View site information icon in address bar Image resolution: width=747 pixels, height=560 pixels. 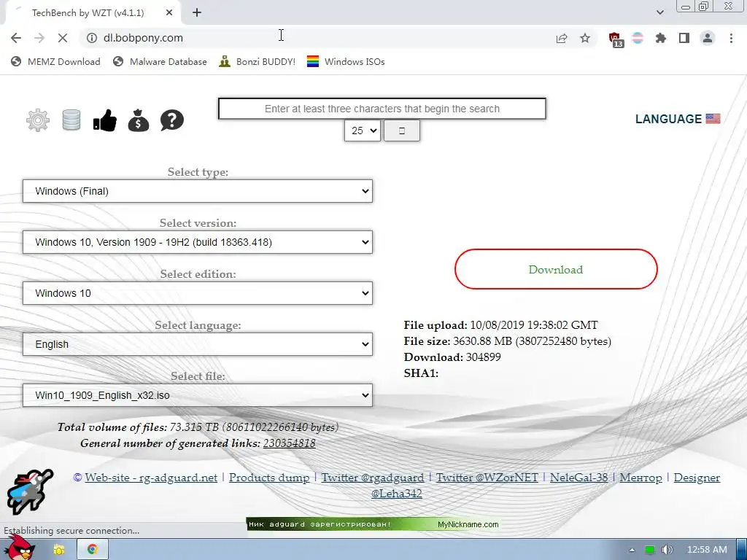click(92, 38)
